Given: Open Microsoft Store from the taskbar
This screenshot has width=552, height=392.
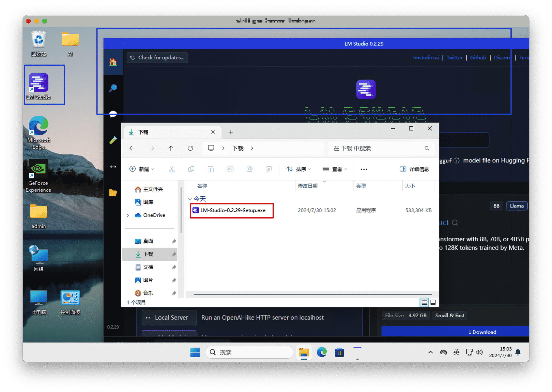Looking at the screenshot, I should pos(339,352).
